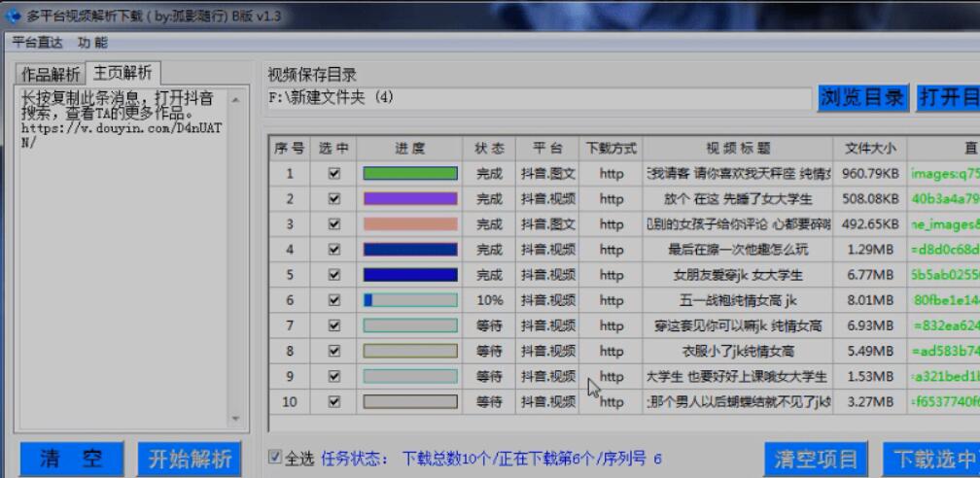
Task: Click the 960.79KB file size cell
Action: pos(870,174)
